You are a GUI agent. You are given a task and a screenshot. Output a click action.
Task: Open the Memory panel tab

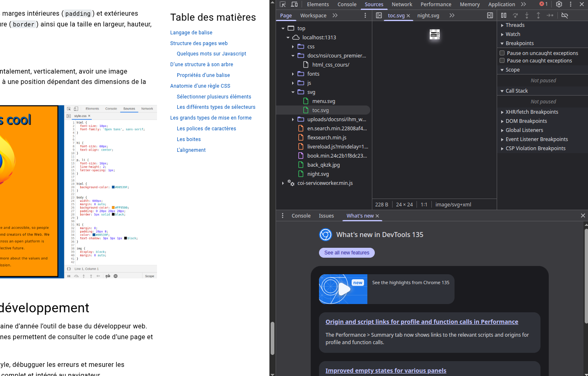point(469,4)
